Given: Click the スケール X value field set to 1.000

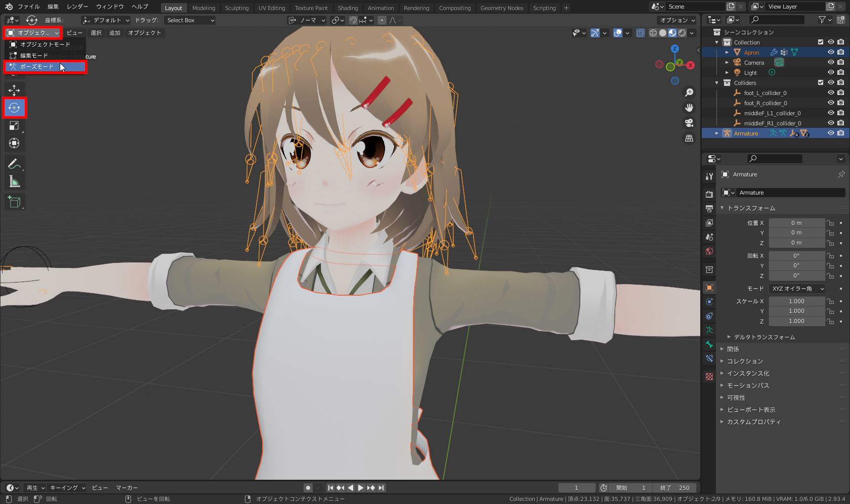Looking at the screenshot, I should pos(797,301).
